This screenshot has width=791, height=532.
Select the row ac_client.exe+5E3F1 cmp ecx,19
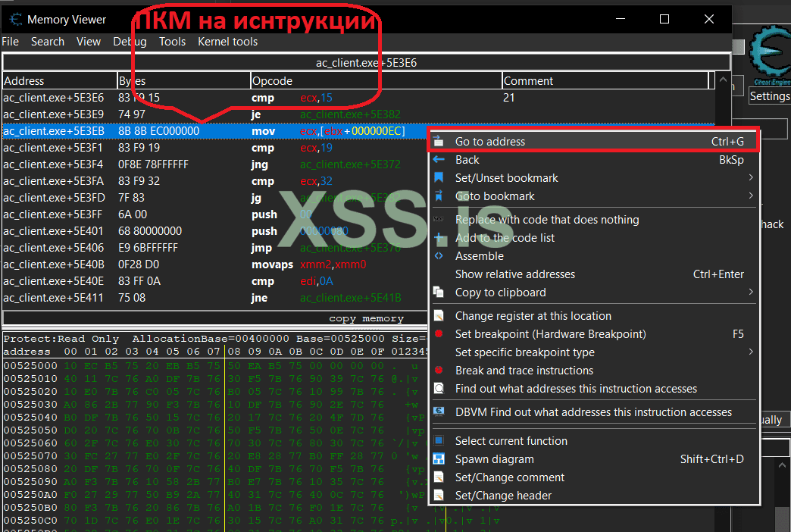[x=215, y=147]
